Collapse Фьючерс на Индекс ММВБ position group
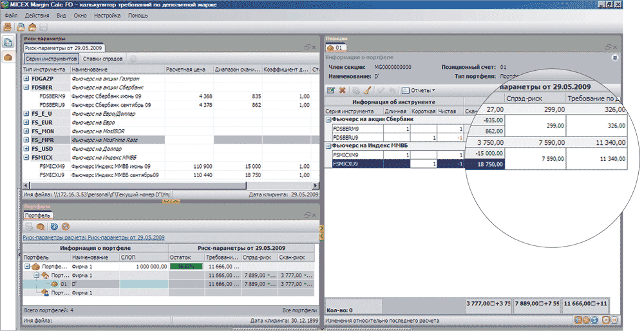644x331 pixels. [328, 146]
